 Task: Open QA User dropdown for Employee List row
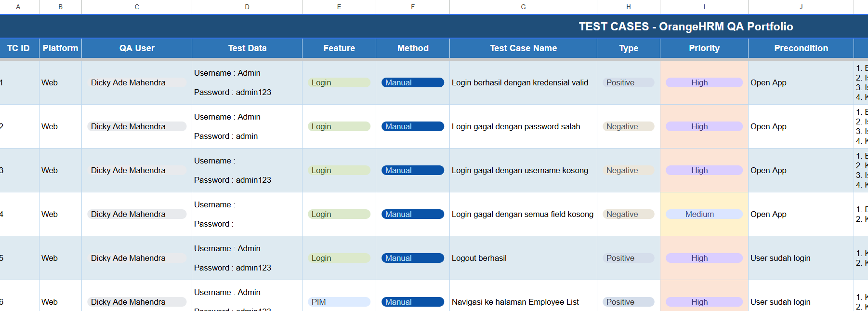[137, 302]
